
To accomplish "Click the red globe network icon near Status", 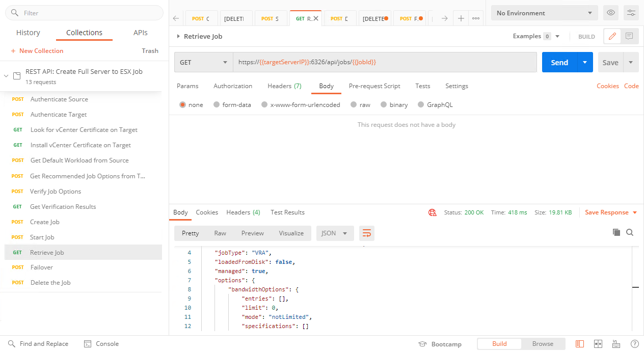I will [433, 212].
